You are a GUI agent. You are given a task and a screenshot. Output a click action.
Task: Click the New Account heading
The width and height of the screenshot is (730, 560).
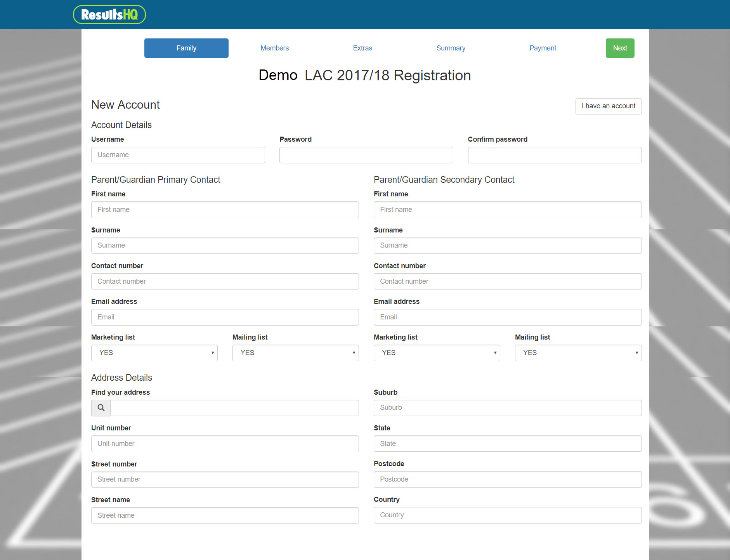click(125, 105)
